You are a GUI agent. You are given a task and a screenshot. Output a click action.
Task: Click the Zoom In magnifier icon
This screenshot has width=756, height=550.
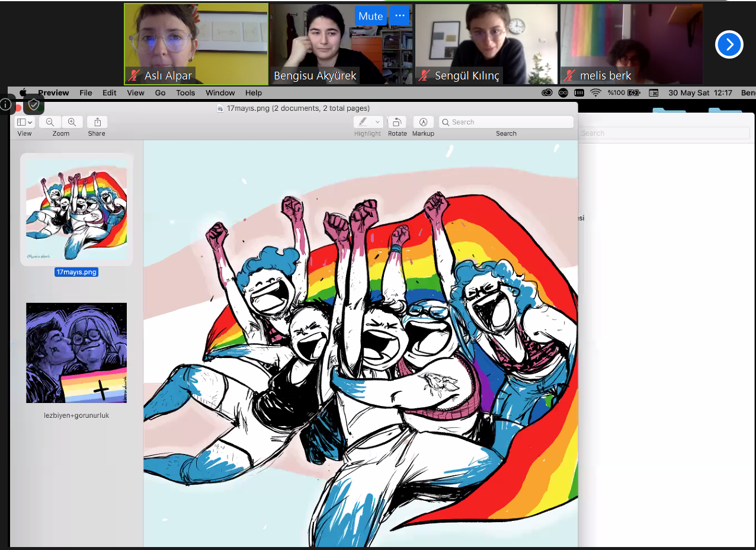pyautogui.click(x=72, y=122)
